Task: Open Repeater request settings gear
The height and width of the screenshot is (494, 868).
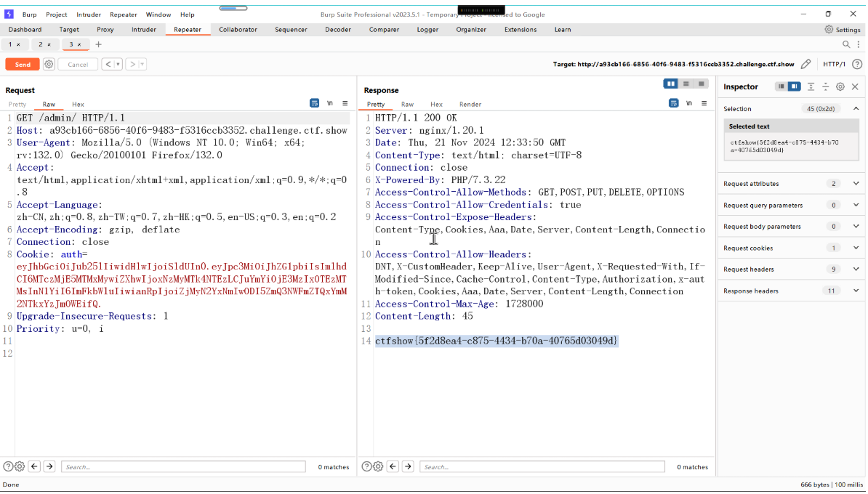Action: coord(49,64)
